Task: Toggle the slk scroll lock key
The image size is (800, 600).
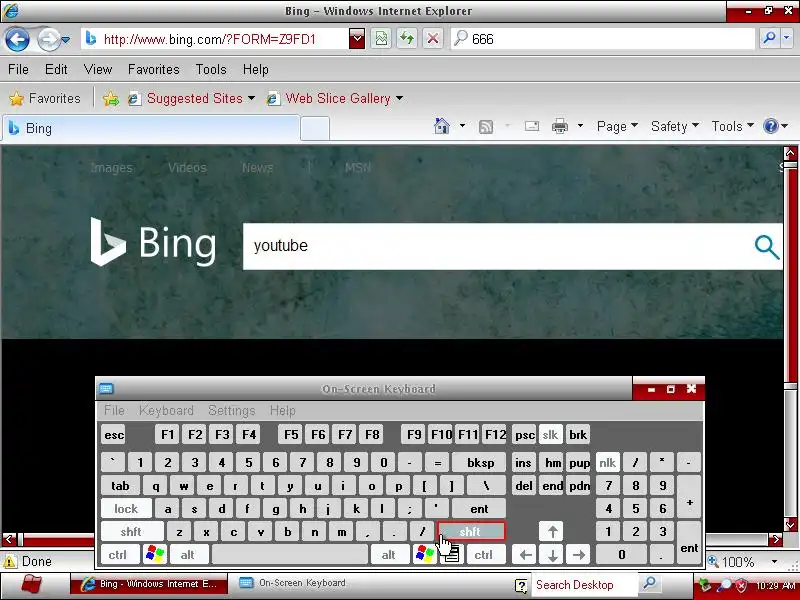Action: (x=551, y=435)
